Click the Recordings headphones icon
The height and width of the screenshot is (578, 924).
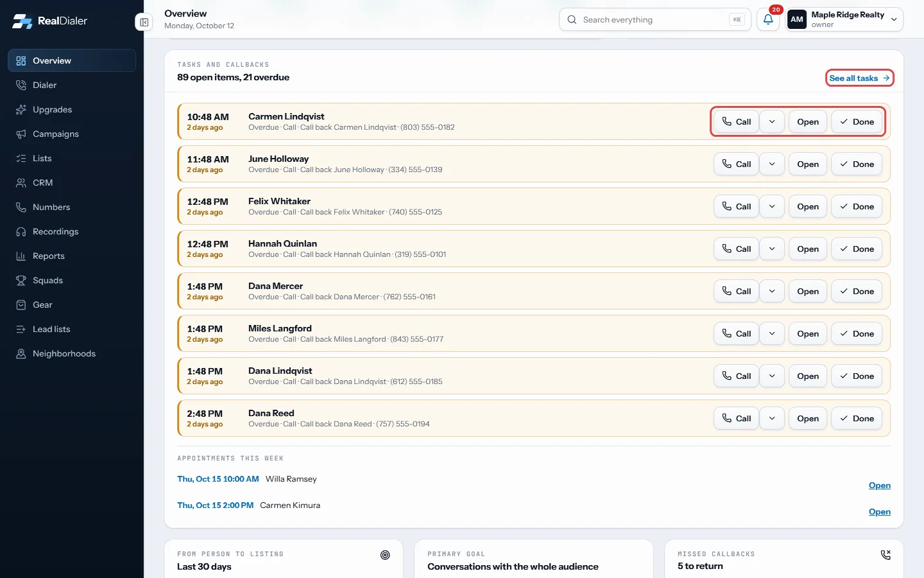pyautogui.click(x=21, y=232)
